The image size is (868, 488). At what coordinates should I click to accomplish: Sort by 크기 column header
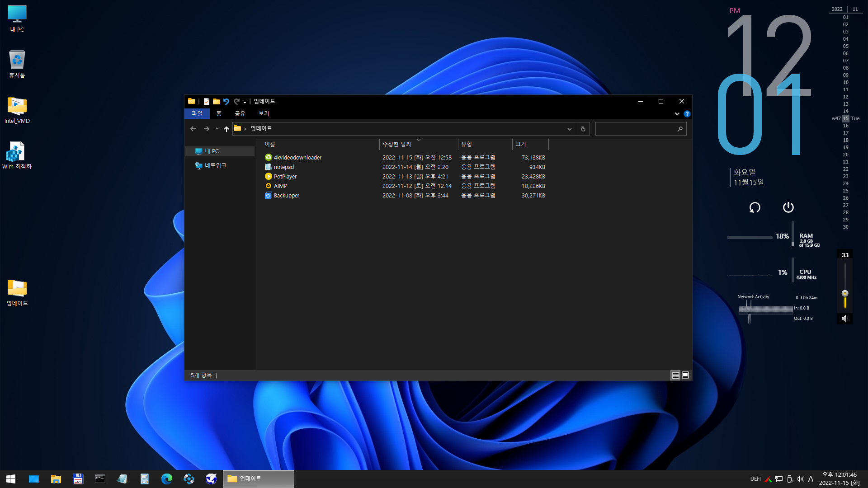pos(530,144)
